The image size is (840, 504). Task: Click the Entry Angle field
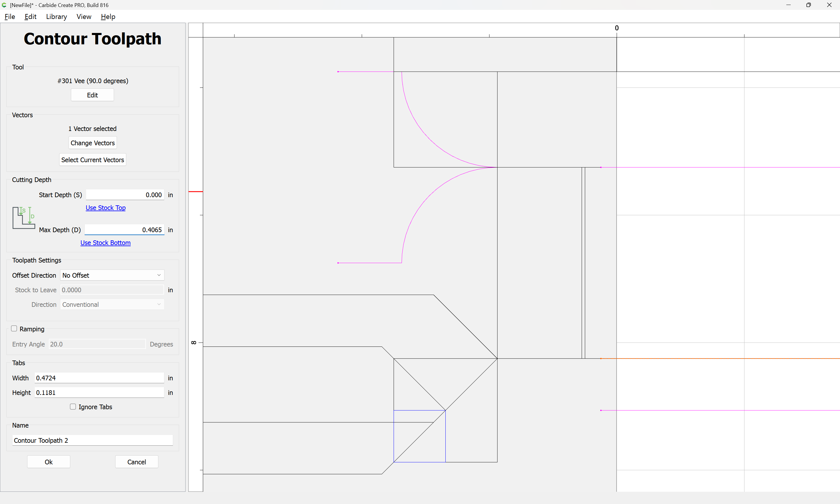(97, 344)
